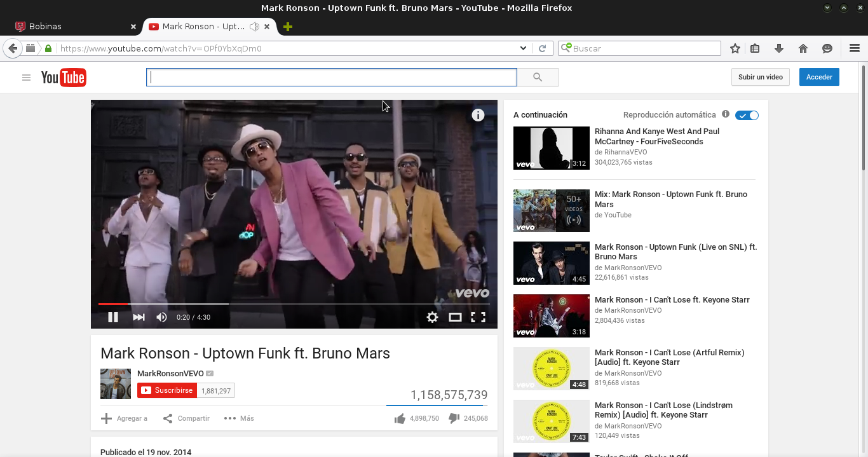Switch player to theater mode

click(x=455, y=317)
